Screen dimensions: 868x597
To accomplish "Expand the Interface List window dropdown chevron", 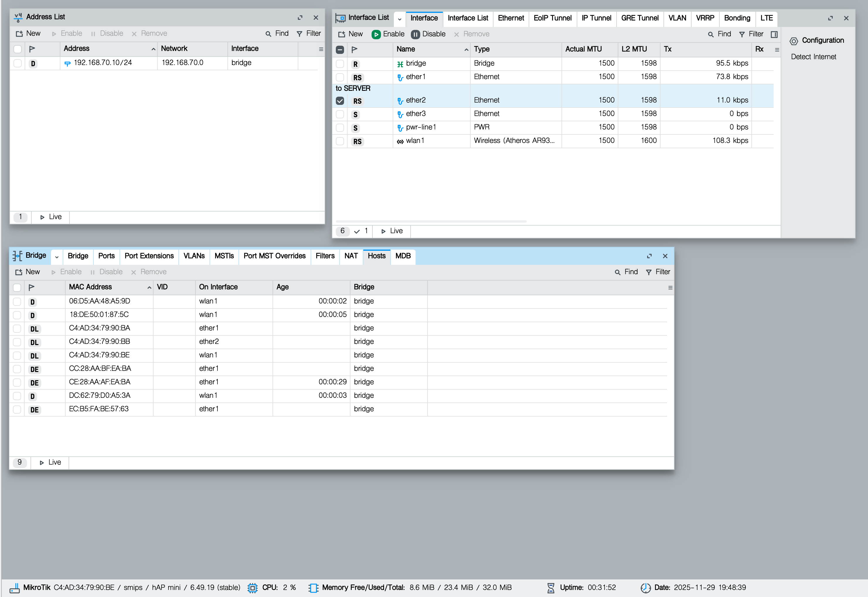I will (x=400, y=19).
